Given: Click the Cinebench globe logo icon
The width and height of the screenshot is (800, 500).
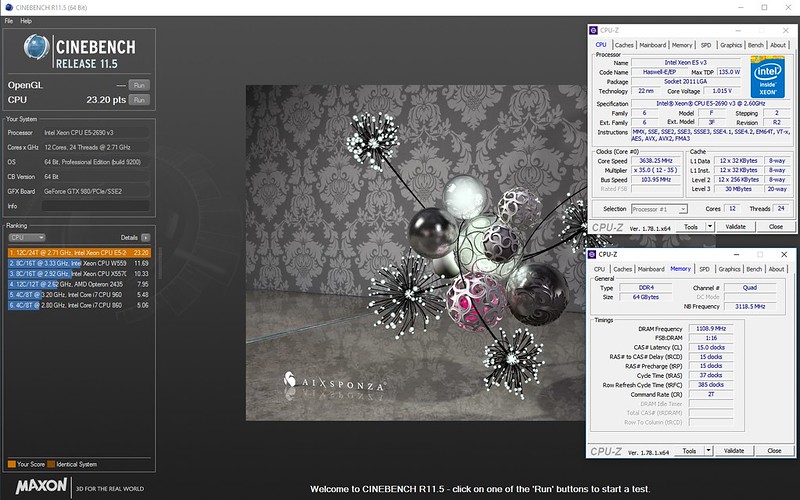Looking at the screenshot, I should coord(37,46).
